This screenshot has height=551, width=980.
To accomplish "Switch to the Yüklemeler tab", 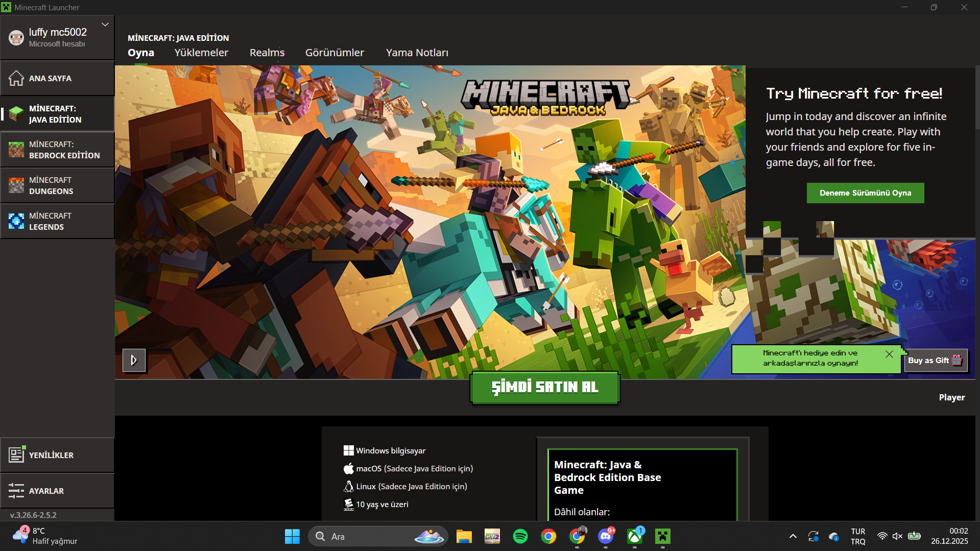I will [201, 53].
